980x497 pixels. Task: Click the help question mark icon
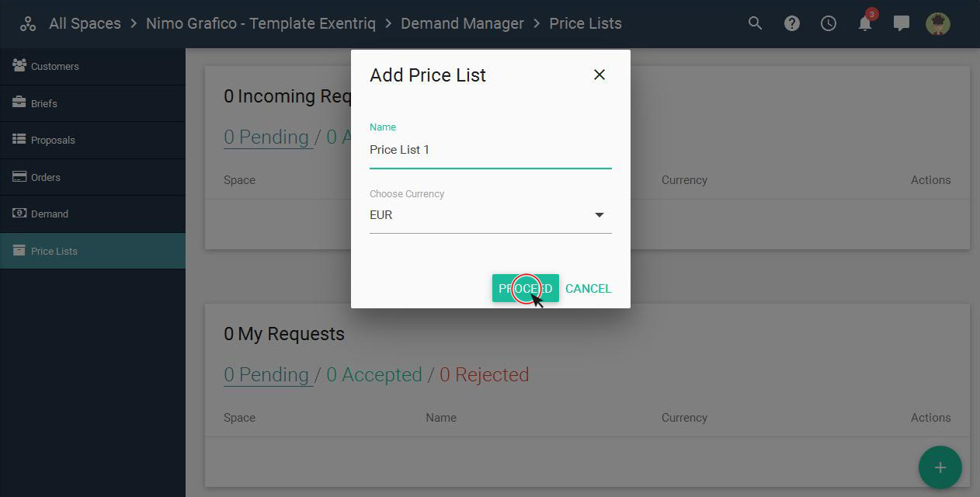coord(792,23)
